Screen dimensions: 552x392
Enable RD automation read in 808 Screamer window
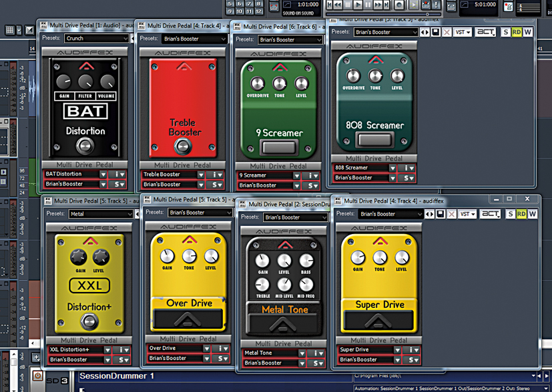(x=517, y=33)
